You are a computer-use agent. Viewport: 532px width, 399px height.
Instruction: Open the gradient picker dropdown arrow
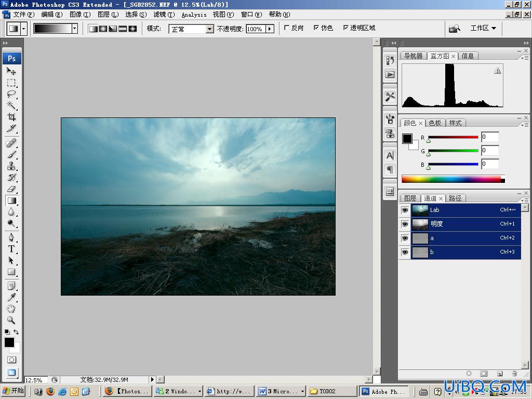(x=75, y=29)
